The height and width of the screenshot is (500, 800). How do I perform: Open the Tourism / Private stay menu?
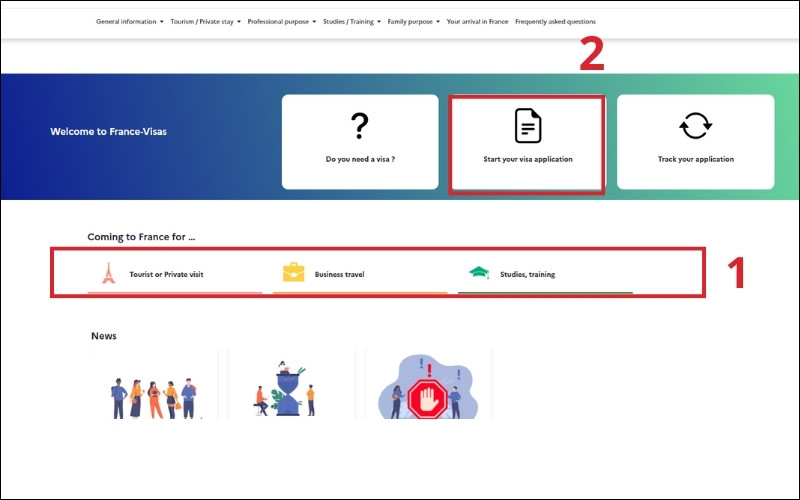point(202,21)
